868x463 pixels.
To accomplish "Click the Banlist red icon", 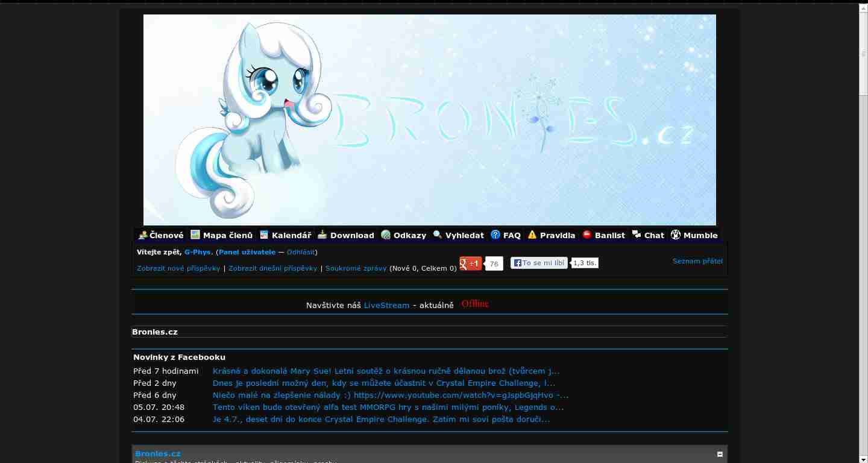I will 585,235.
